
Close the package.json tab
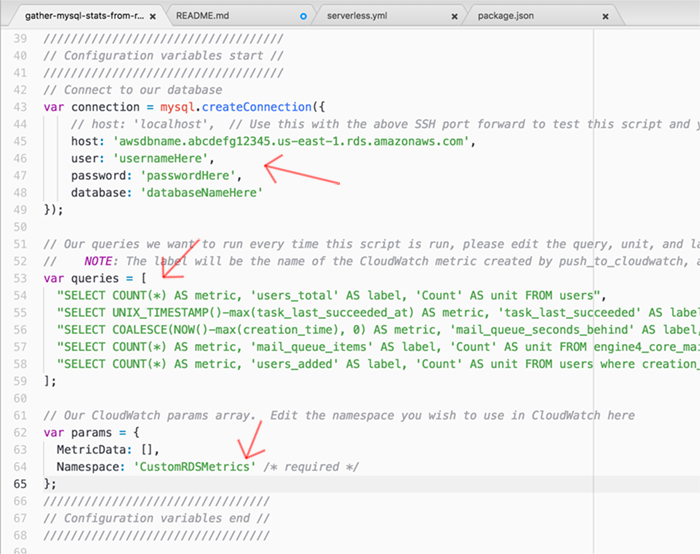[x=605, y=17]
